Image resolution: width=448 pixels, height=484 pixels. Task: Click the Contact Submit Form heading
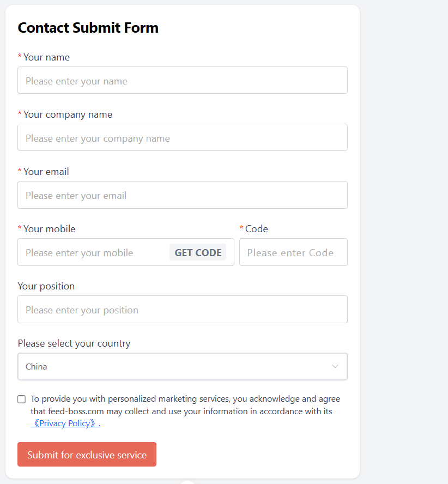coord(88,28)
